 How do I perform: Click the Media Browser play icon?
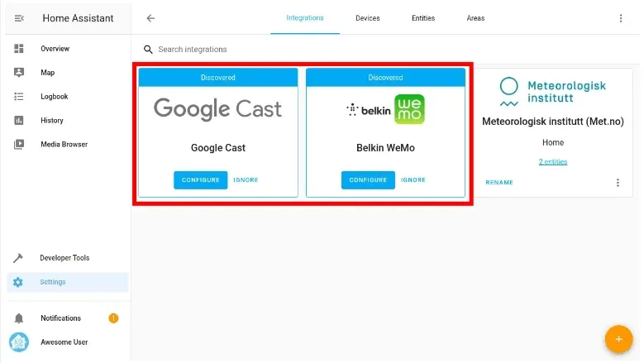click(x=19, y=144)
